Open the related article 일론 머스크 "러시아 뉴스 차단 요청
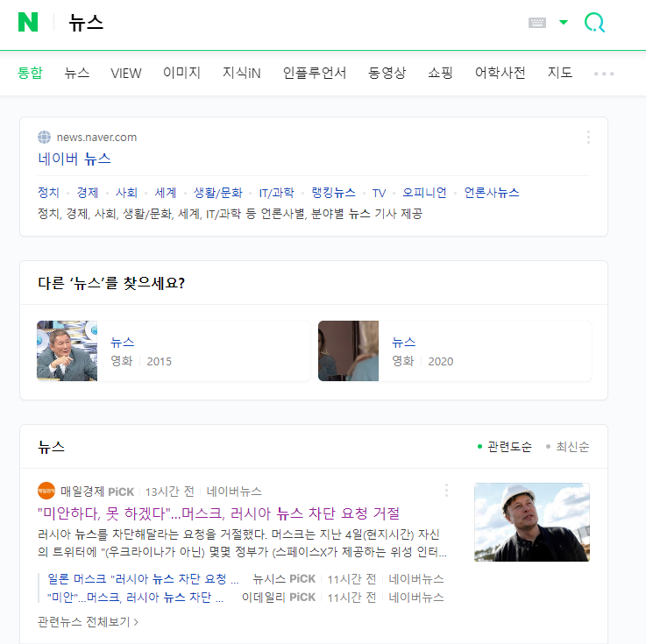 (x=143, y=579)
